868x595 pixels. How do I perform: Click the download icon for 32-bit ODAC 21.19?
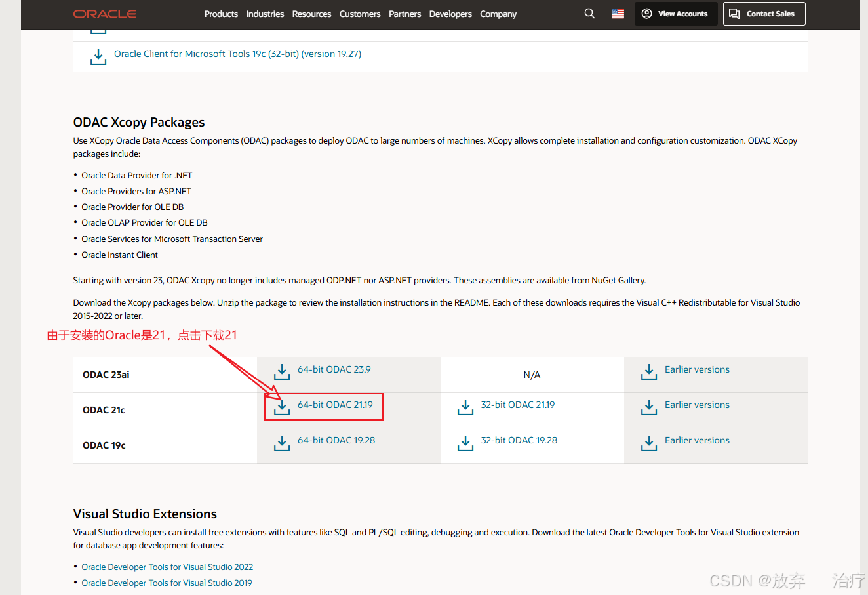[465, 407]
